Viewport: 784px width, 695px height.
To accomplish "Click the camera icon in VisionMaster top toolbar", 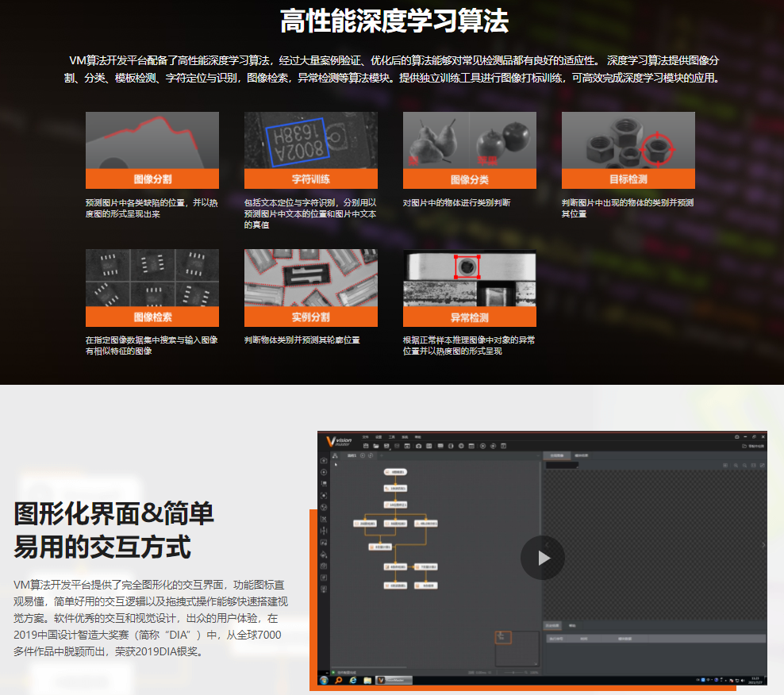I will (x=418, y=446).
